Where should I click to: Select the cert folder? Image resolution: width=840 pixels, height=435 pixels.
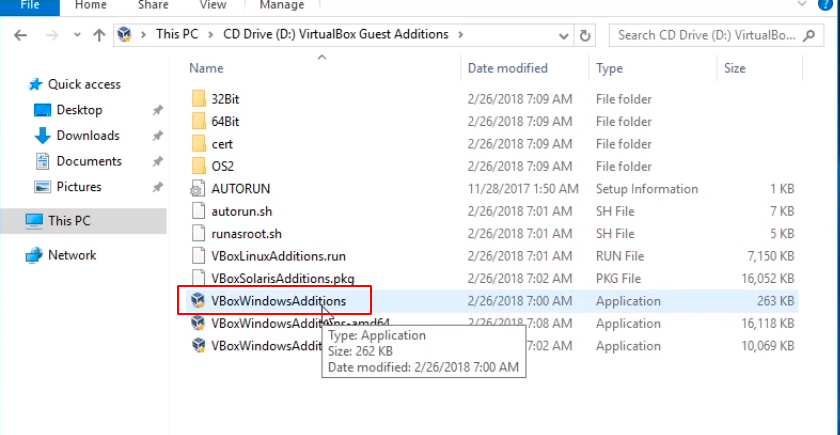pyautogui.click(x=222, y=144)
